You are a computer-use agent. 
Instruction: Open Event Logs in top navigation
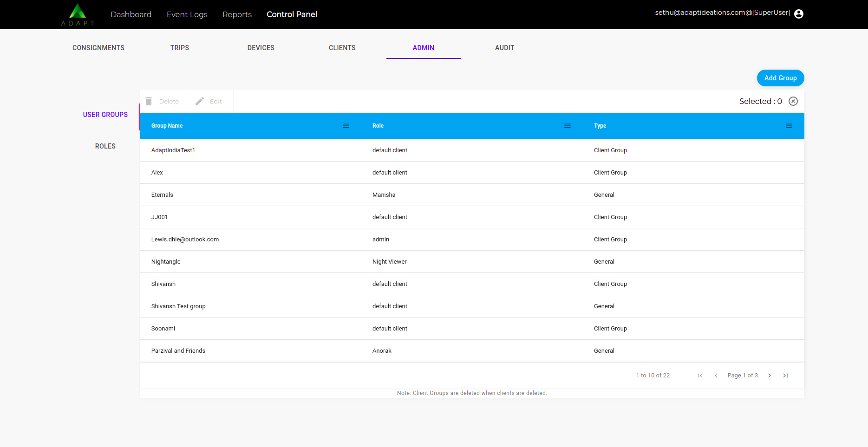tap(187, 14)
